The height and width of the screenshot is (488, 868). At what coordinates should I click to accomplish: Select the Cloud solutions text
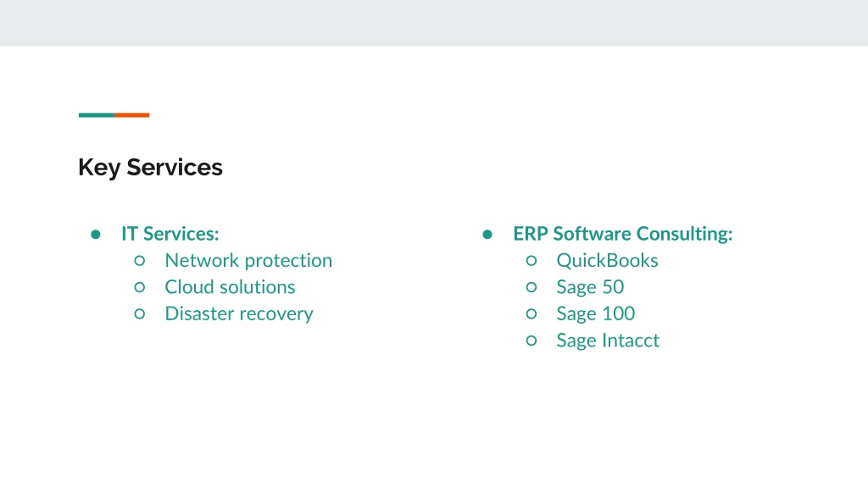[x=230, y=287]
